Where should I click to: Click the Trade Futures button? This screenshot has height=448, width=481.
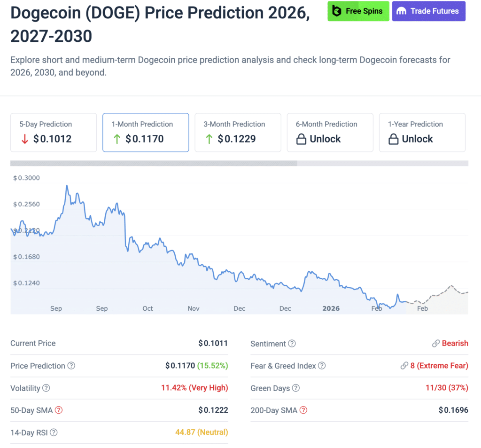click(x=428, y=11)
